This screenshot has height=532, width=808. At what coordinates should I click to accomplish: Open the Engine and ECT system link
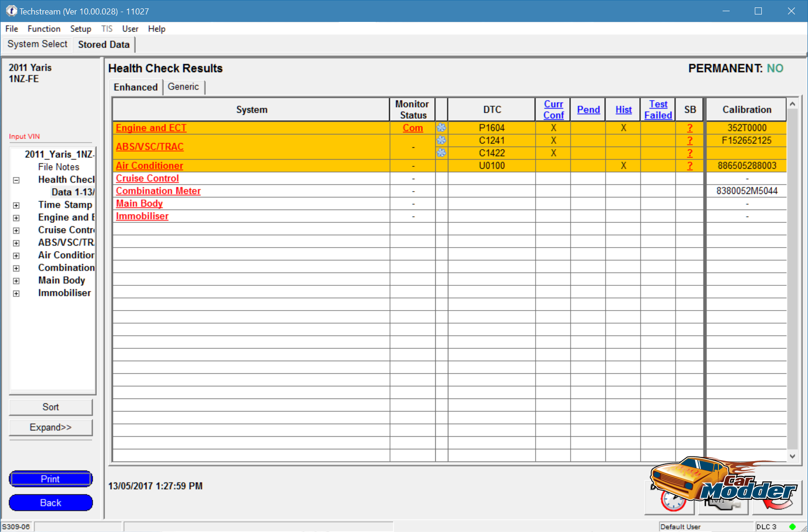pos(151,128)
